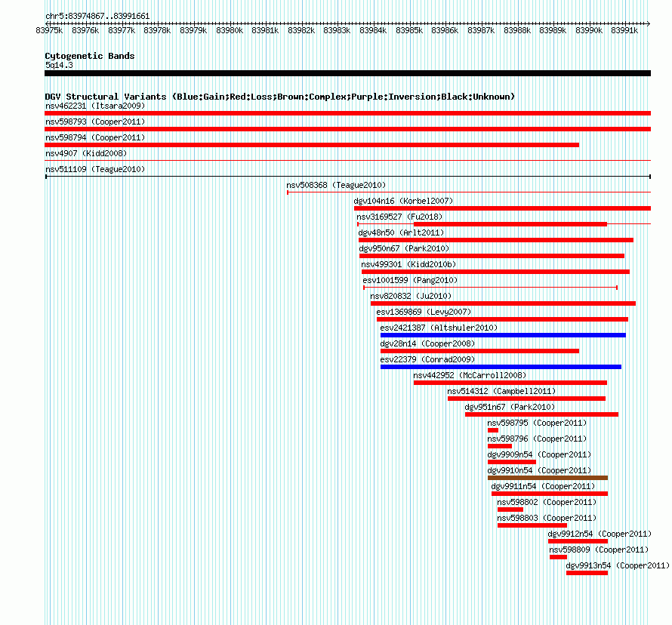Image resolution: width=672 pixels, height=625 pixels.
Task: Open the nsv598796 (Cooper2011) label
Action: tap(537, 439)
